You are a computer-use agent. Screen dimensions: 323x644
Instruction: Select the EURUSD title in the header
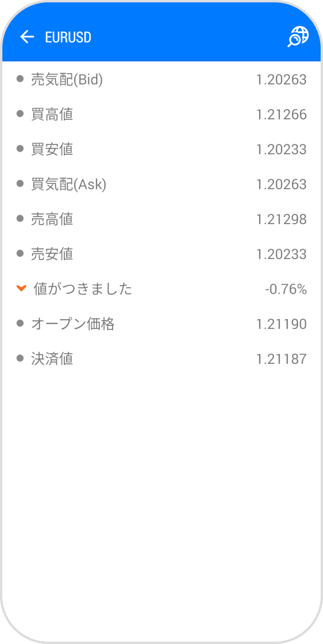click(x=68, y=37)
